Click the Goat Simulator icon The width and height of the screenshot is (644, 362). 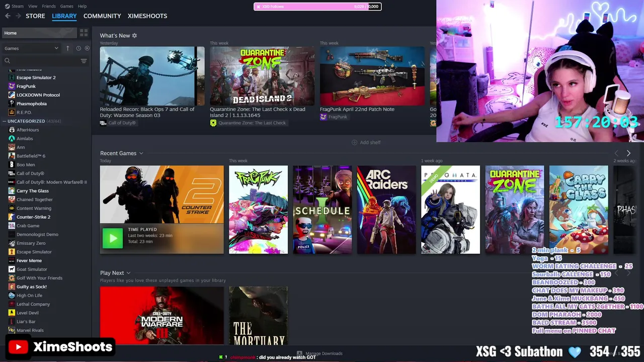(12, 269)
